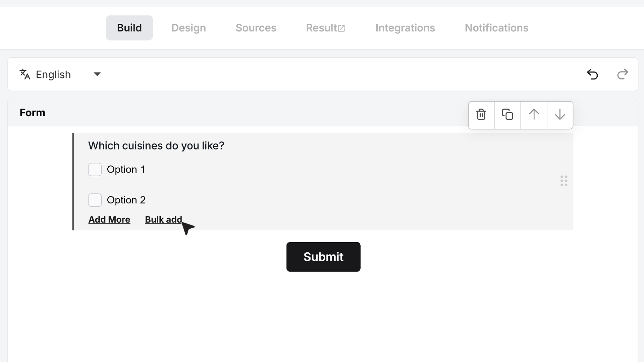Switch to the Design tab
Screen dimensions: 644x362
click(189, 28)
